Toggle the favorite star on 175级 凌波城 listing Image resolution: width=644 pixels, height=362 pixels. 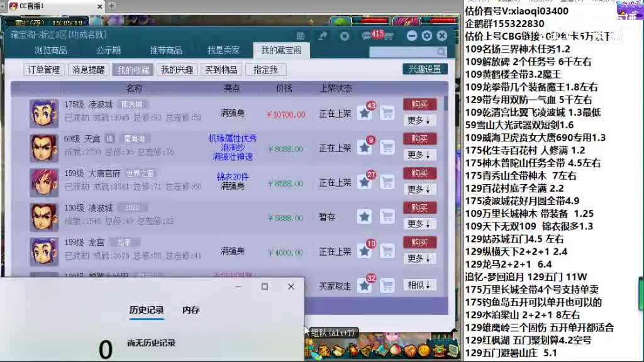(x=365, y=113)
